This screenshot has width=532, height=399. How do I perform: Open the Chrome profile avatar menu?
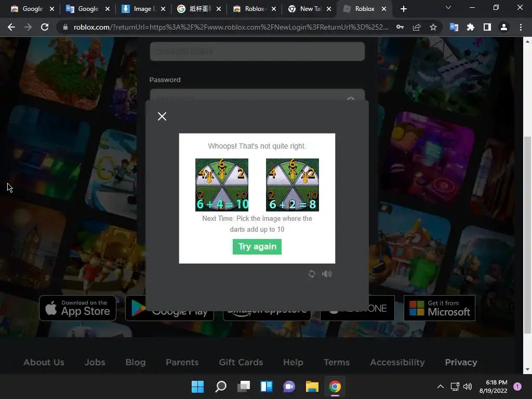(x=504, y=27)
